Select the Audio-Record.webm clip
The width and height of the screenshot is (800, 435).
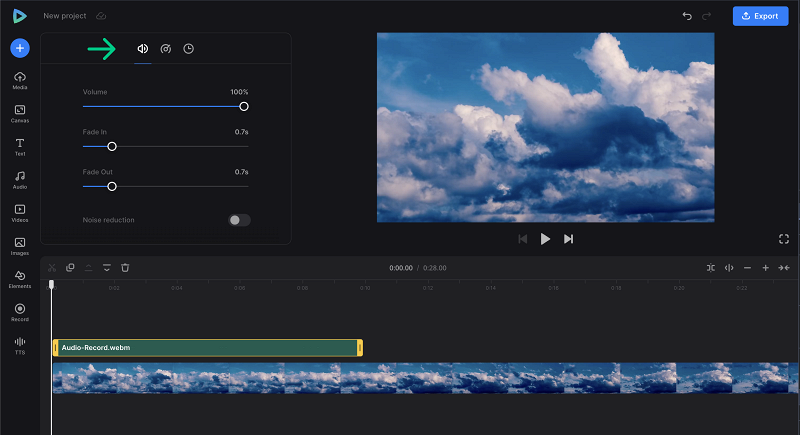click(x=208, y=348)
